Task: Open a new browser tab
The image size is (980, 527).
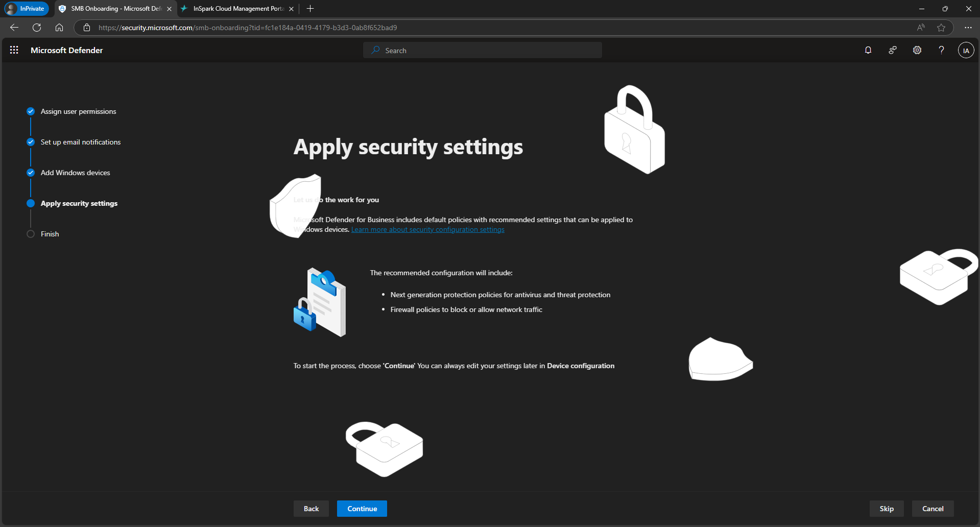Action: [310, 9]
